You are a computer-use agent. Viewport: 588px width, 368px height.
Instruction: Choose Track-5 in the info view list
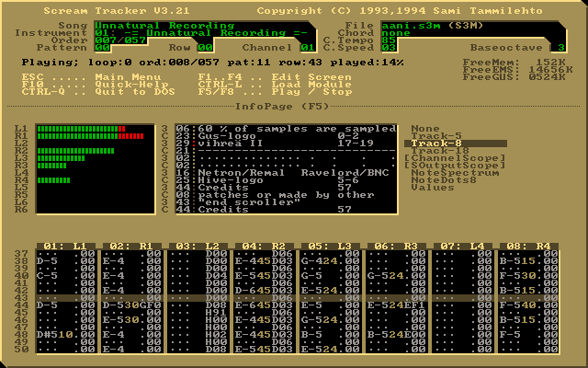[x=436, y=136]
